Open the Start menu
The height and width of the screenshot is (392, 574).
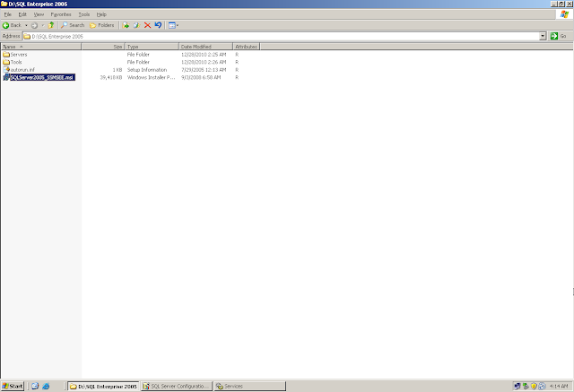[x=13, y=386]
